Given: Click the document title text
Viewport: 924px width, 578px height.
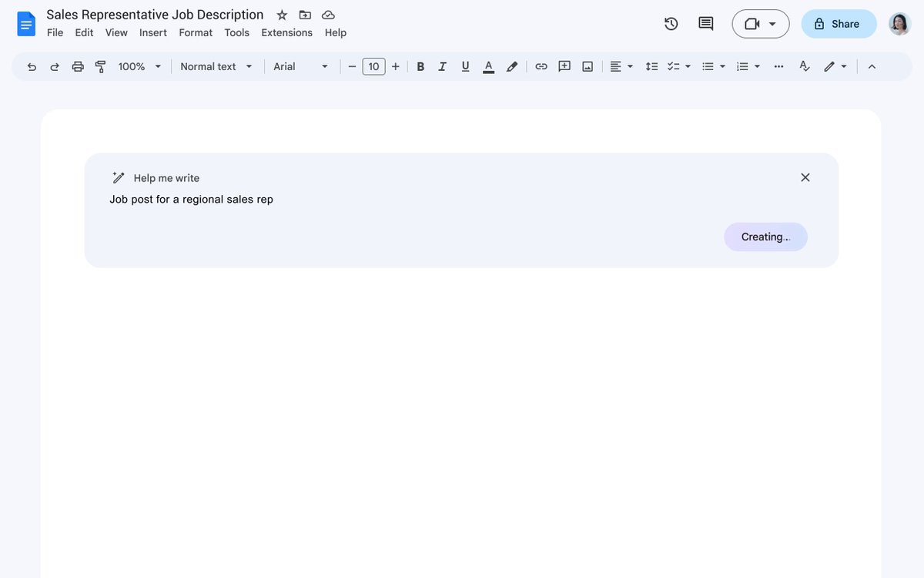Looking at the screenshot, I should (x=155, y=15).
